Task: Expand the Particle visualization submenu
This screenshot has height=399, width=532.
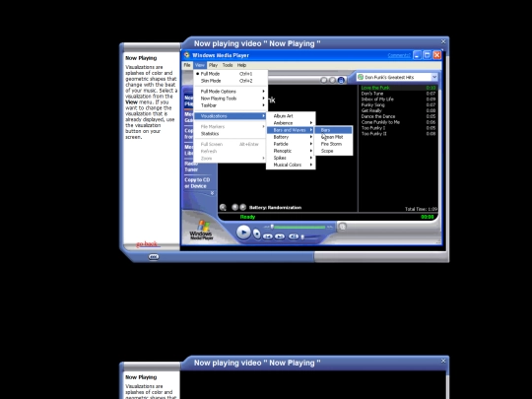Action: [x=291, y=144]
